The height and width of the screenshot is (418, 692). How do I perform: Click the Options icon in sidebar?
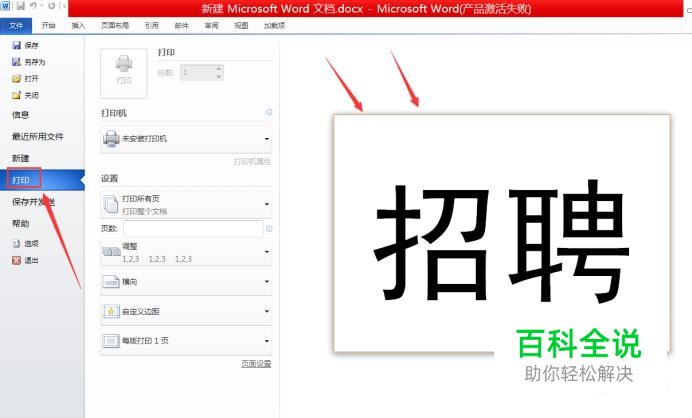pyautogui.click(x=17, y=243)
